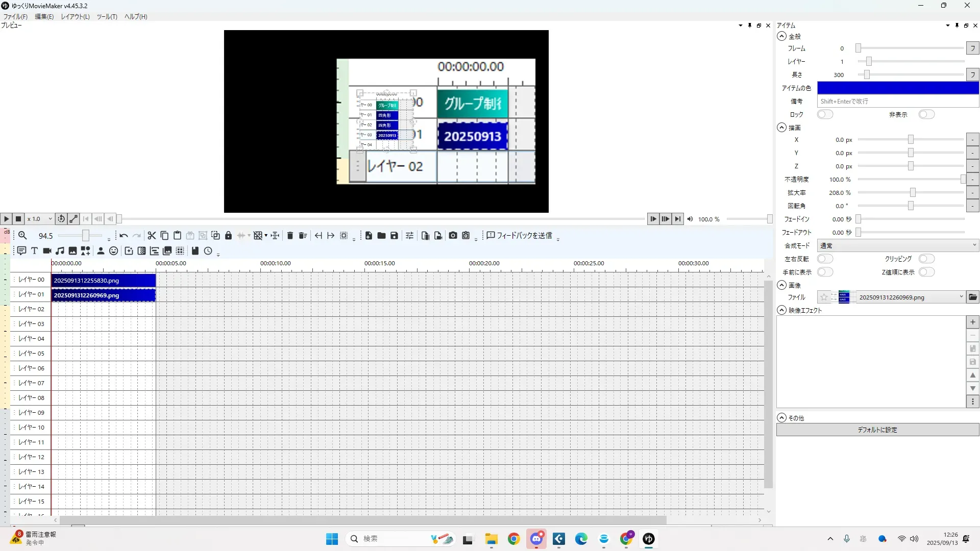Open the playback speed x1.0 dropdown
This screenshot has height=551, width=980.
point(40,219)
